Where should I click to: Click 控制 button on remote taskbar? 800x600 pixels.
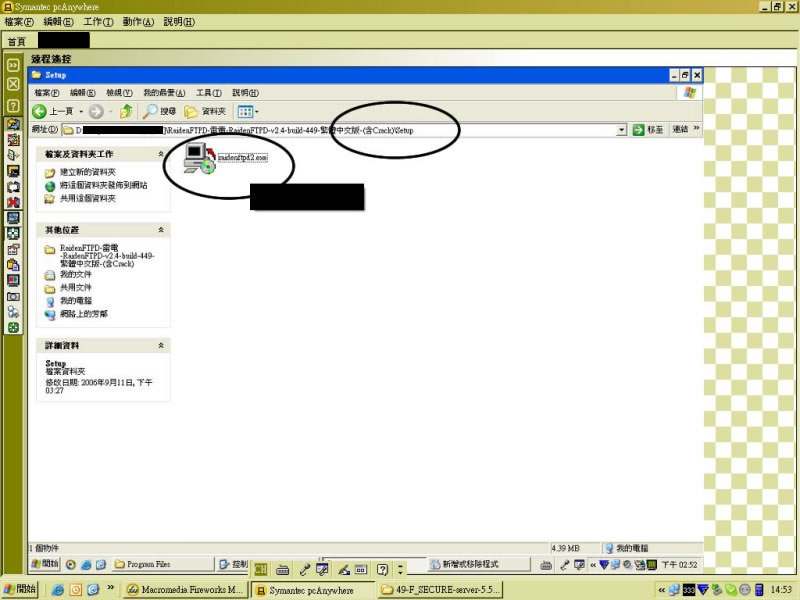233,564
